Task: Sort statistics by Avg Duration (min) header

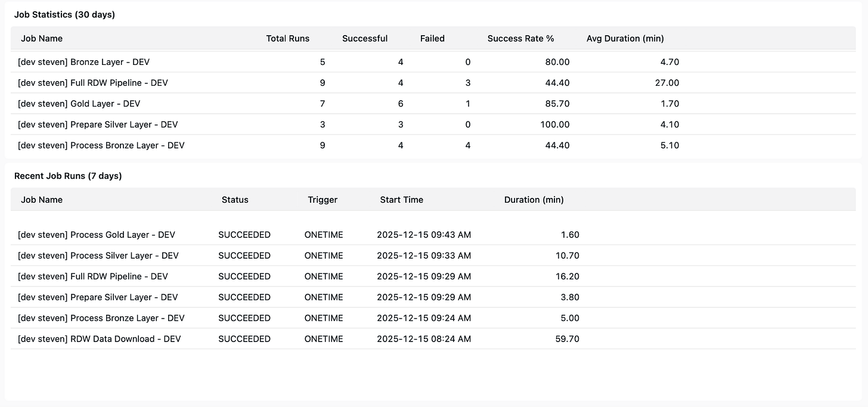Action: tap(625, 38)
